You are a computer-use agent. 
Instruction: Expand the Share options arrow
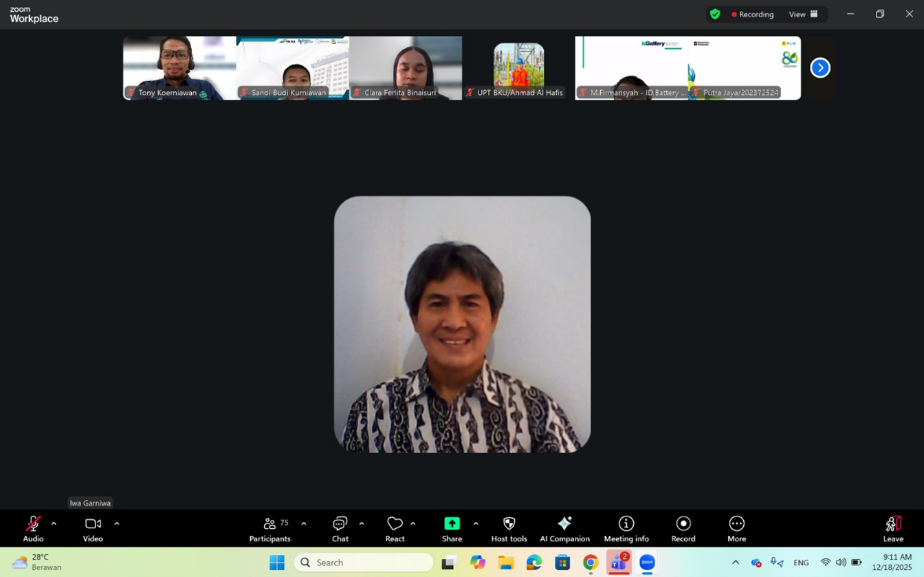point(476,524)
